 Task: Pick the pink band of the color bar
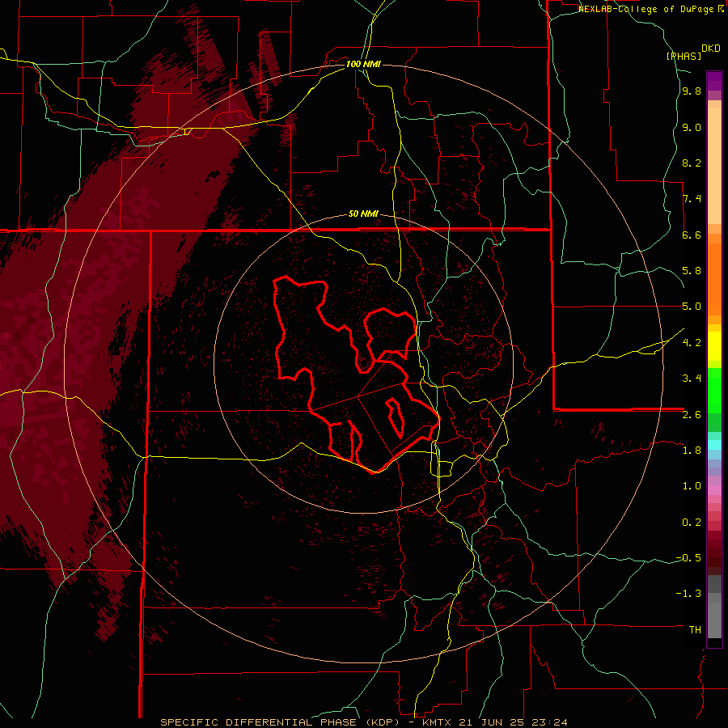click(714, 490)
